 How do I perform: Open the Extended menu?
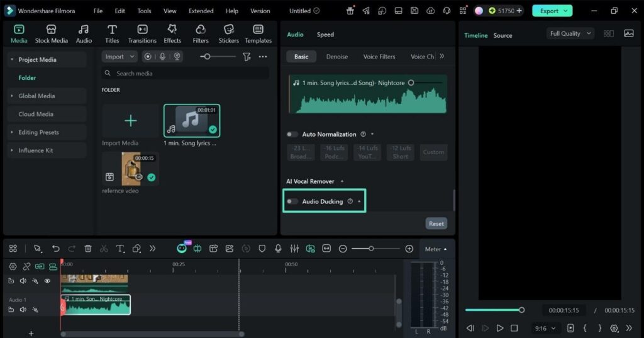click(x=201, y=11)
